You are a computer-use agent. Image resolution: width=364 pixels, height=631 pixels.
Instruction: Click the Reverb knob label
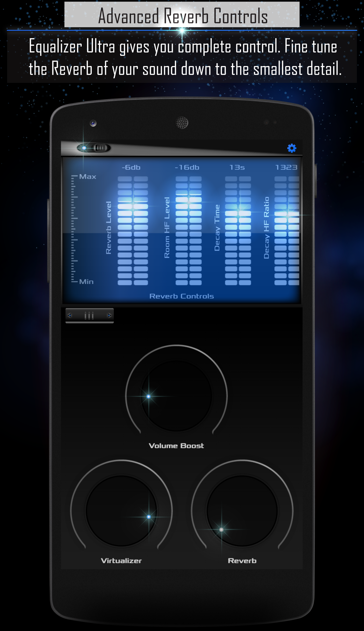(x=242, y=561)
